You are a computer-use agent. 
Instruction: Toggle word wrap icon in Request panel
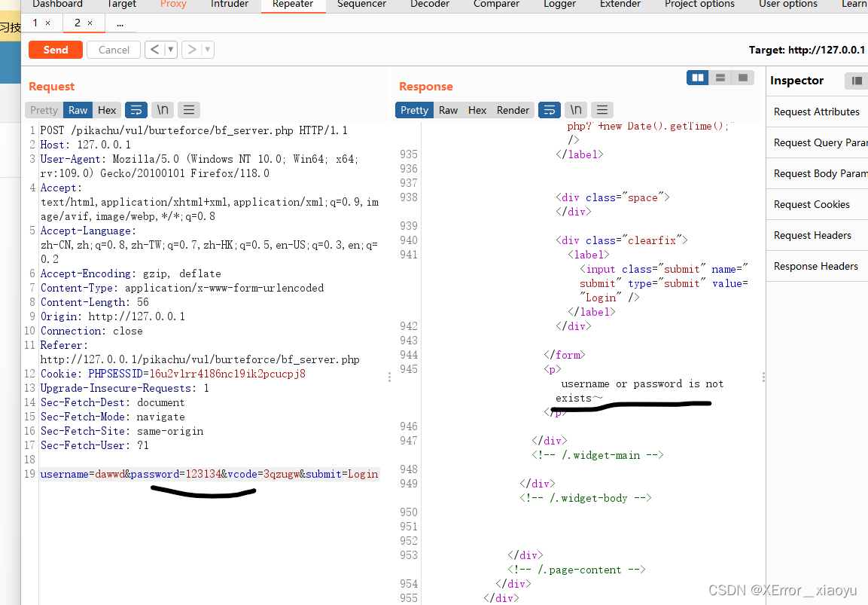tap(136, 110)
